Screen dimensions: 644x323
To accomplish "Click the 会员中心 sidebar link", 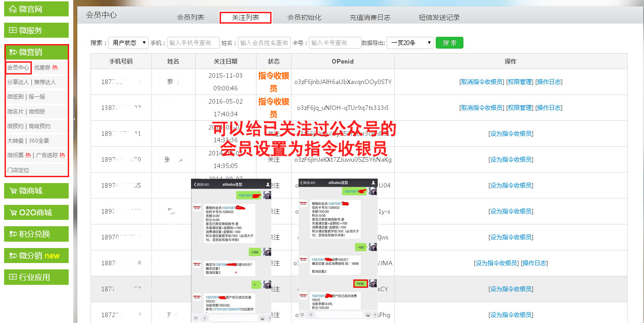I will pos(18,68).
